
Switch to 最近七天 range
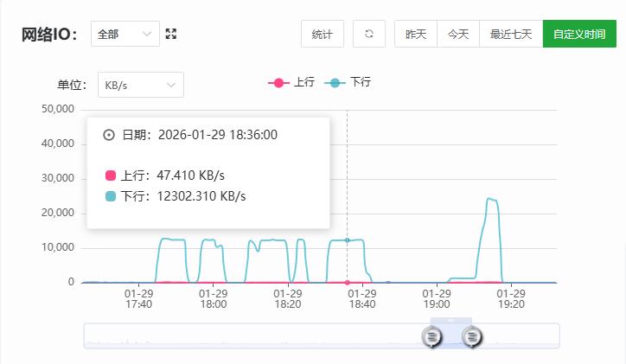(511, 34)
